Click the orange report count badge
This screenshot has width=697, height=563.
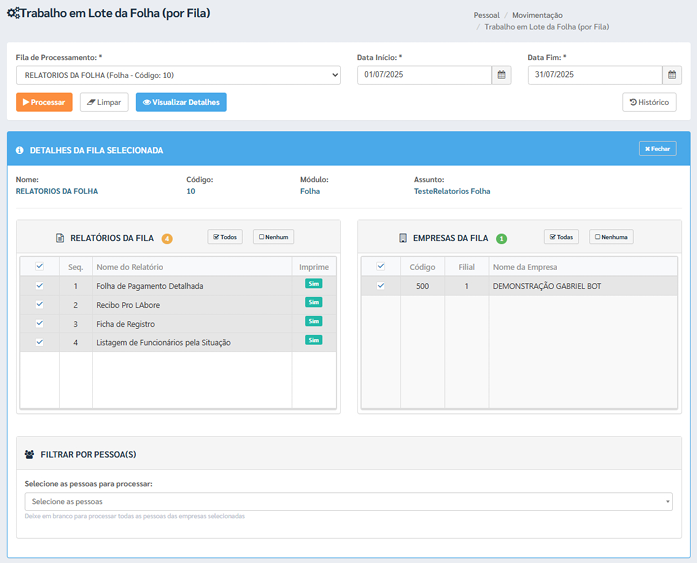167,238
